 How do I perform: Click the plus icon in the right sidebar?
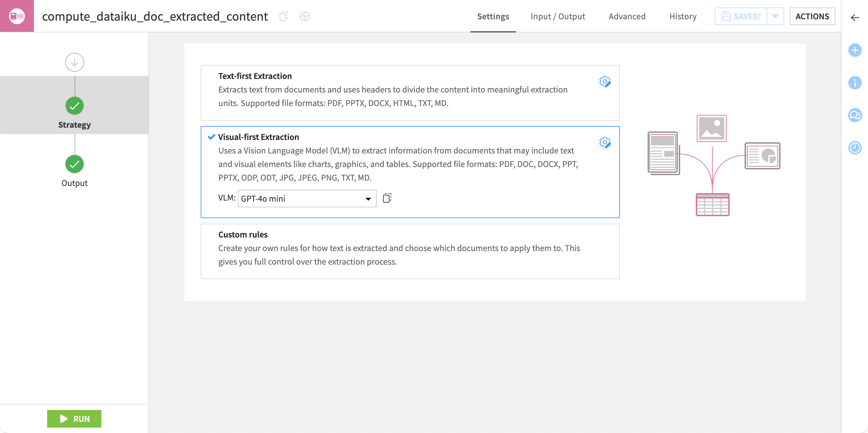pos(855,50)
